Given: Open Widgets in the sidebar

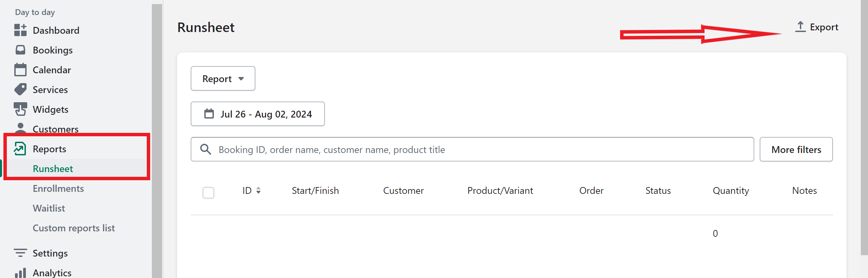Looking at the screenshot, I should point(51,109).
